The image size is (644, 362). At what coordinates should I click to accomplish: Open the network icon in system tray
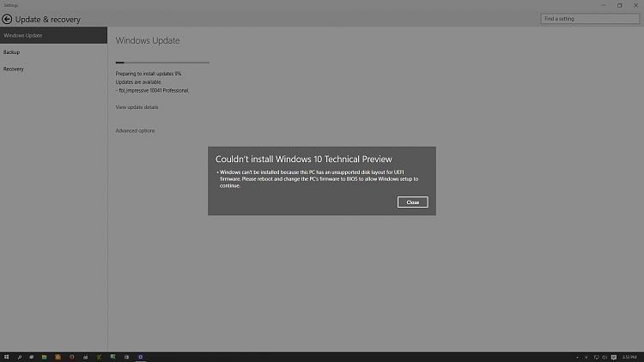597,357
